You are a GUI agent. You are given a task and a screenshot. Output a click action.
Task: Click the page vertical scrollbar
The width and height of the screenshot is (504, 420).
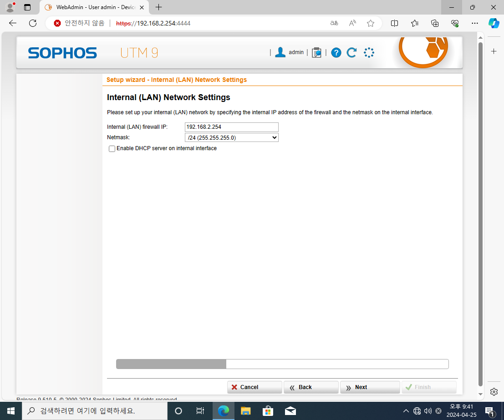click(x=480, y=214)
